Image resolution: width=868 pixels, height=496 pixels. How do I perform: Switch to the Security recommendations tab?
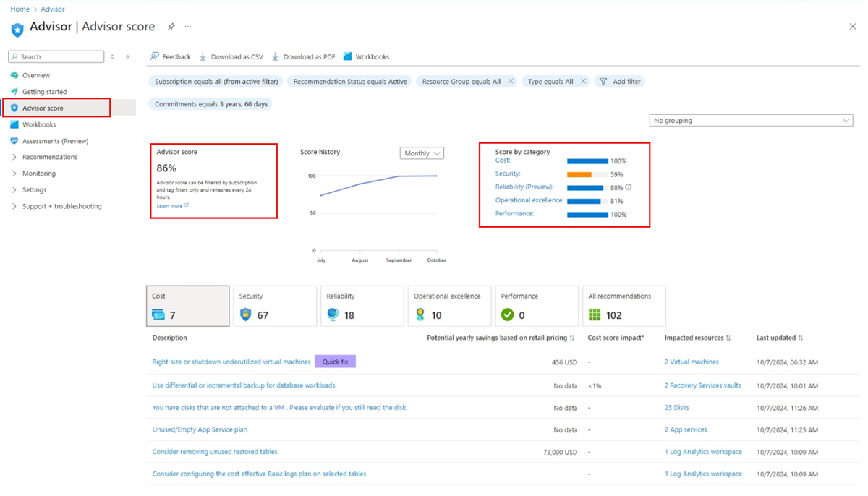click(x=275, y=305)
